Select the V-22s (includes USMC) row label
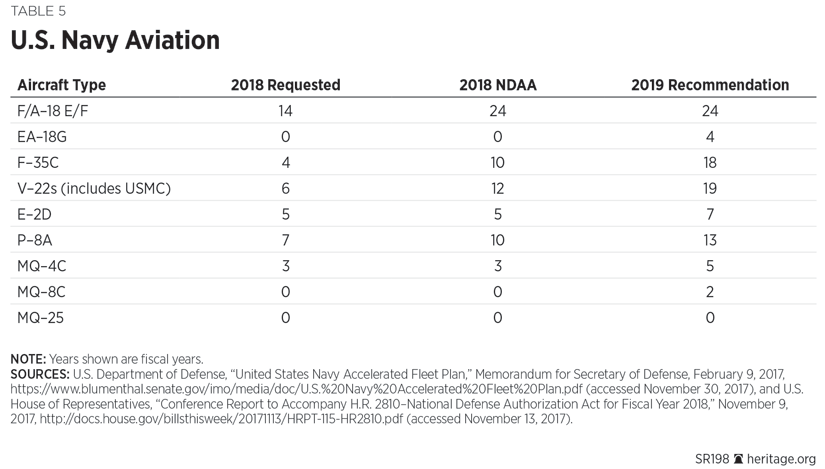825x469 pixels. [x=94, y=188]
